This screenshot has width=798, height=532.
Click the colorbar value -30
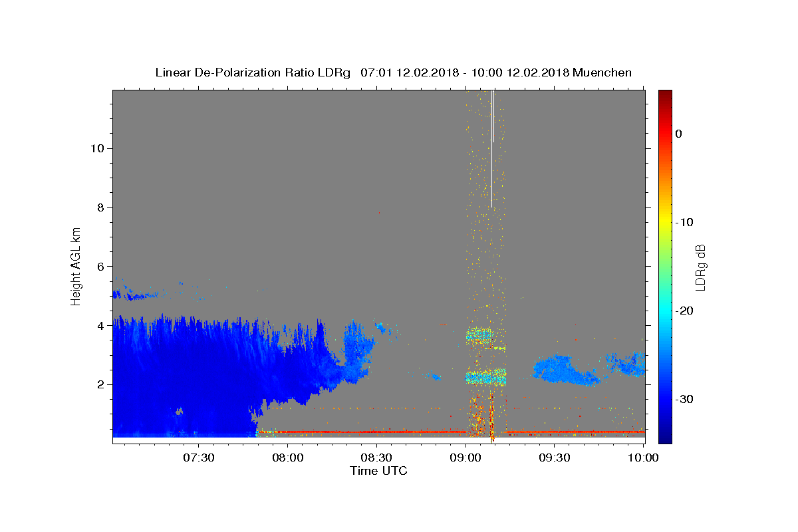[x=685, y=399]
